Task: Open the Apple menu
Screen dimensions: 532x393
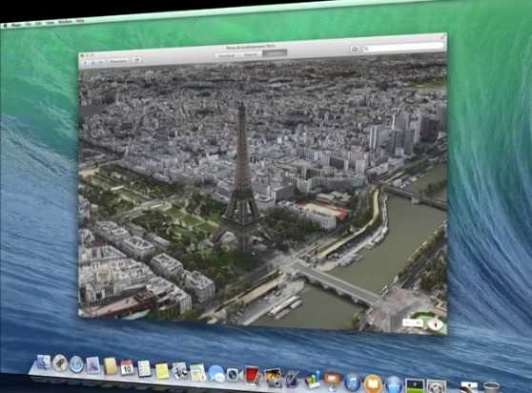Action: [x=5, y=26]
